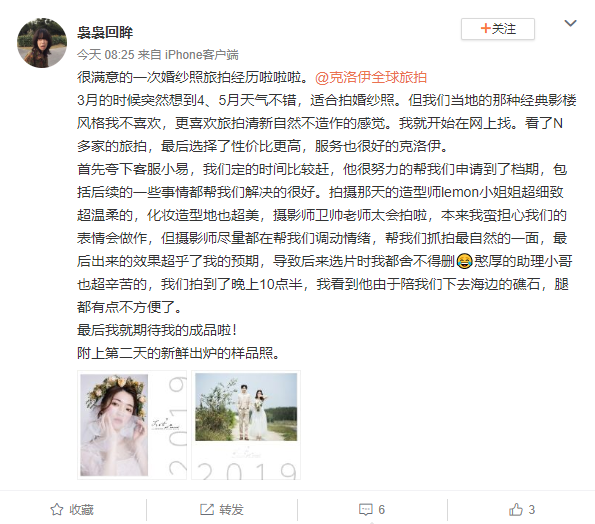Image resolution: width=595 pixels, height=524 pixels.
Task: Open the 袅袅回眸 username link
Action: pos(105,33)
